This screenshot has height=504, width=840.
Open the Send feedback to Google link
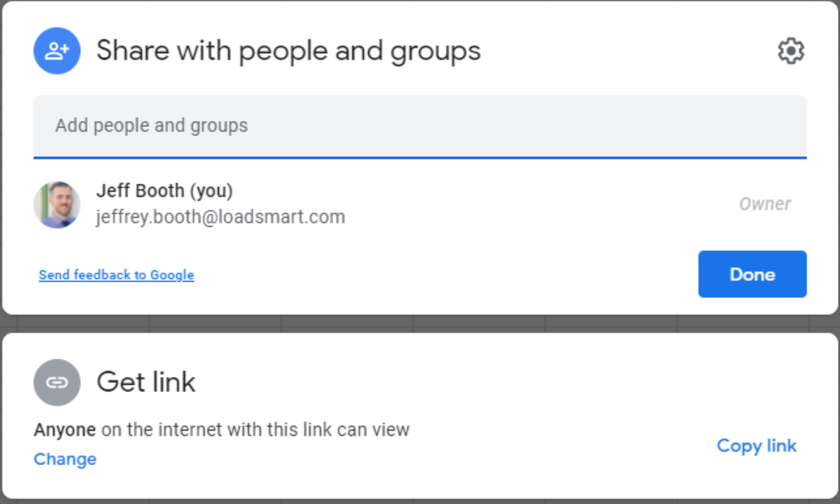pos(116,275)
